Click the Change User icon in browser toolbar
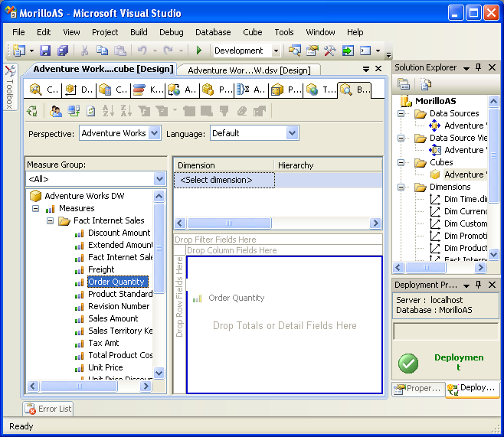 pos(56,111)
